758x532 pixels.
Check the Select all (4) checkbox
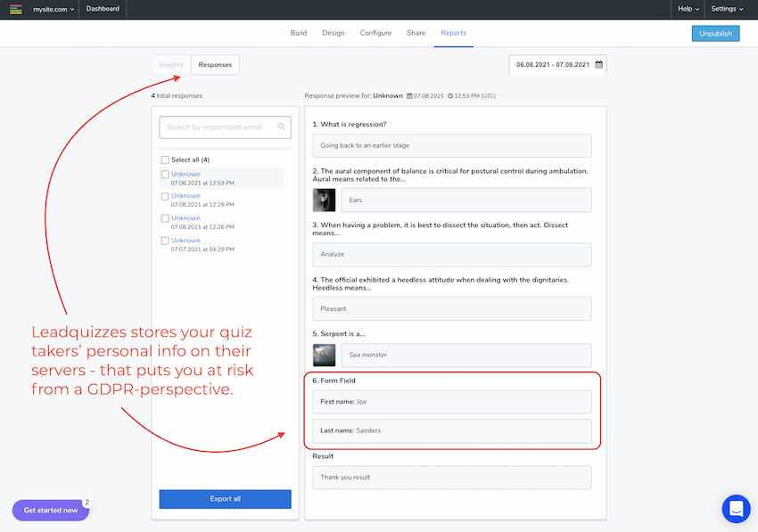pyautogui.click(x=165, y=160)
